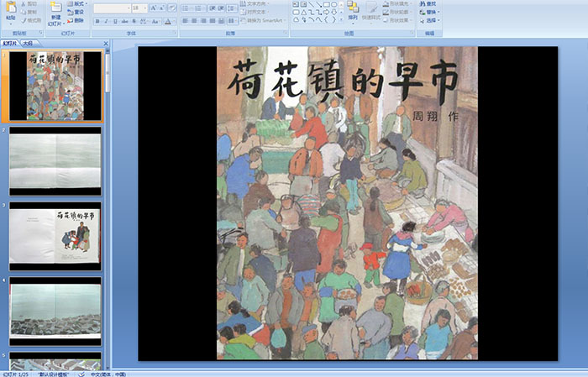Click the Find (查找) binoculars button
Screen dimensions: 588x377
tap(428, 3)
